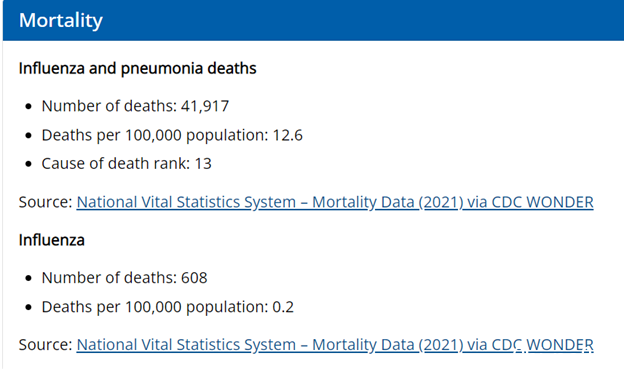Select the 'Influenza and pneumonia deaths' heading
624x369 pixels.
click(137, 68)
